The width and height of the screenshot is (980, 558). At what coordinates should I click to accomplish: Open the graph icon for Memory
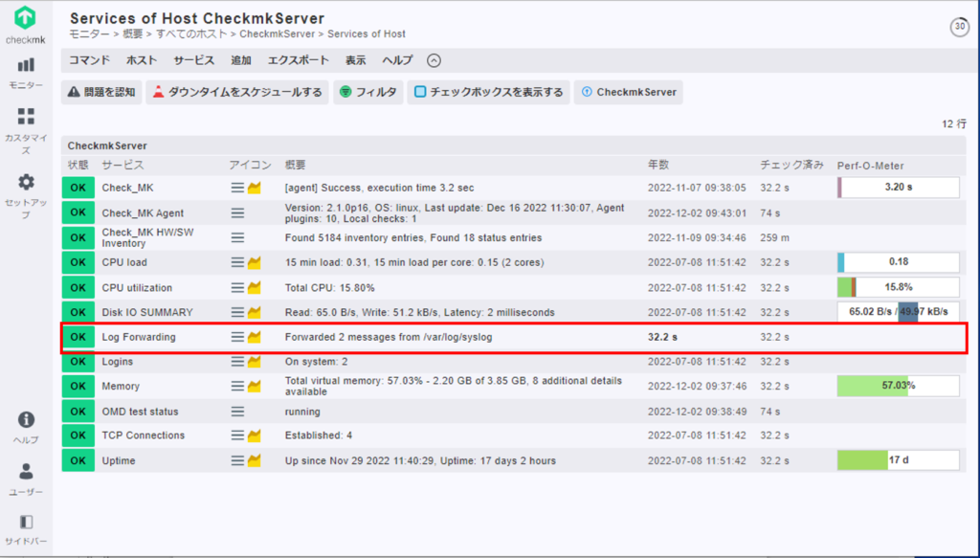(255, 386)
